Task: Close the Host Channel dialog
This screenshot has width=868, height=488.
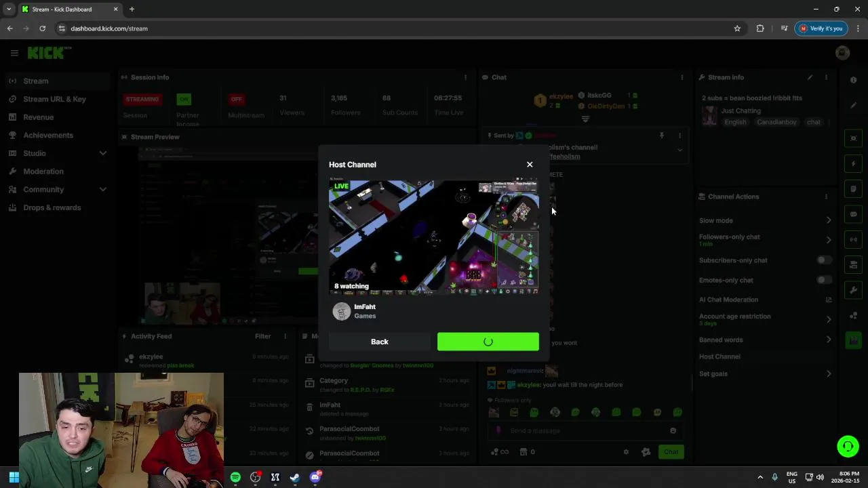Action: [530, 165]
